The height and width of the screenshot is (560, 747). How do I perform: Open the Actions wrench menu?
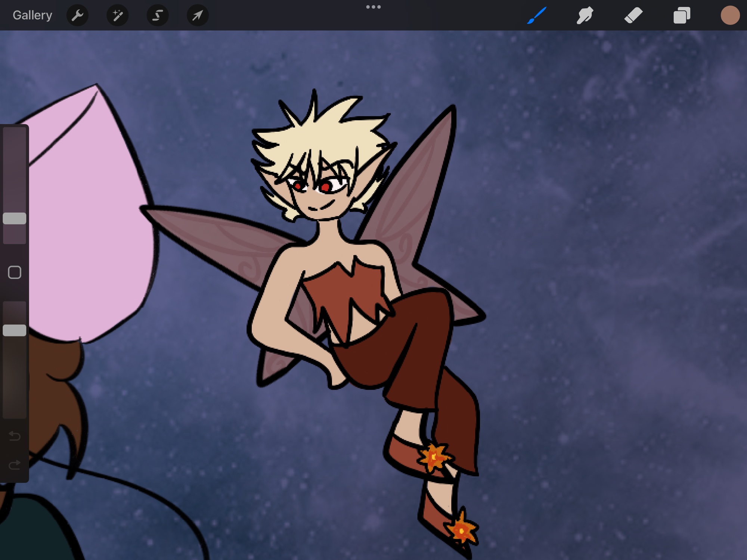[x=77, y=15]
